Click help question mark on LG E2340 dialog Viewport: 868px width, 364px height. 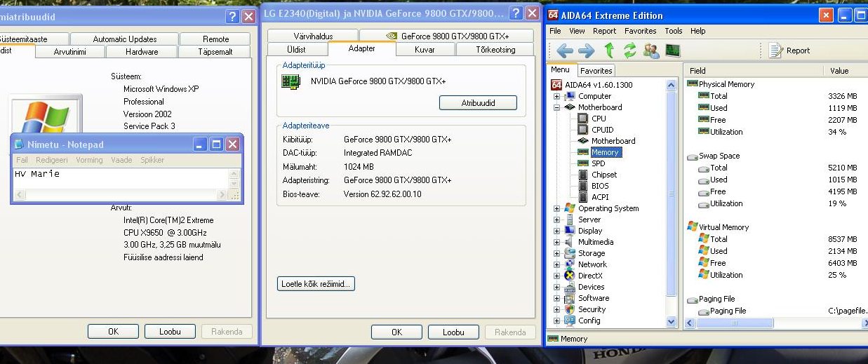click(516, 13)
